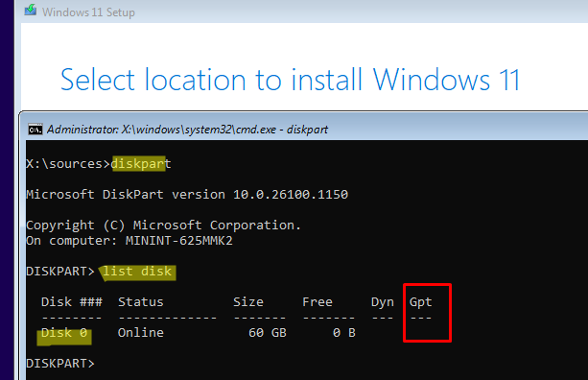The width and height of the screenshot is (588, 380).
Task: Click the heading Select location to install Windows 11
Action: click(291, 80)
